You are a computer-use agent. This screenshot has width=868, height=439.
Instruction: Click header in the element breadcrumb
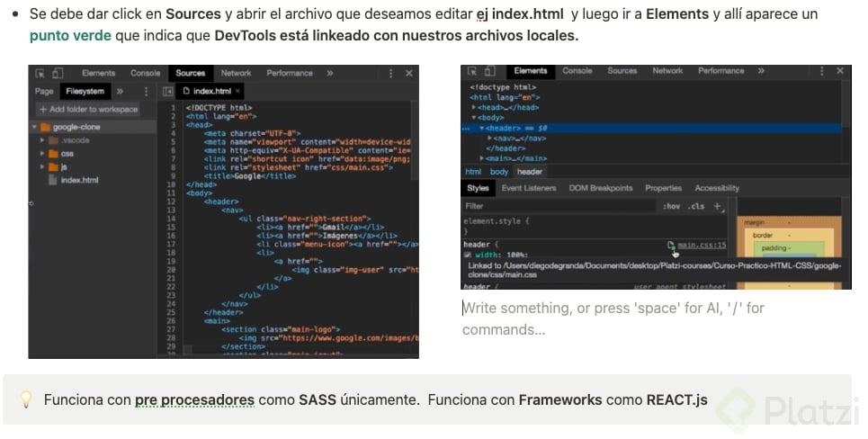(x=530, y=172)
